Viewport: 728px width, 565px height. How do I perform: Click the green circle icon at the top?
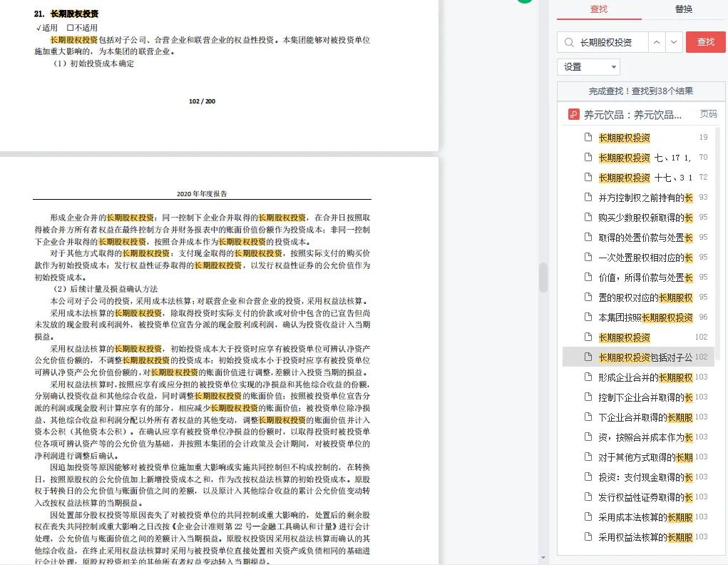tap(526, 2)
